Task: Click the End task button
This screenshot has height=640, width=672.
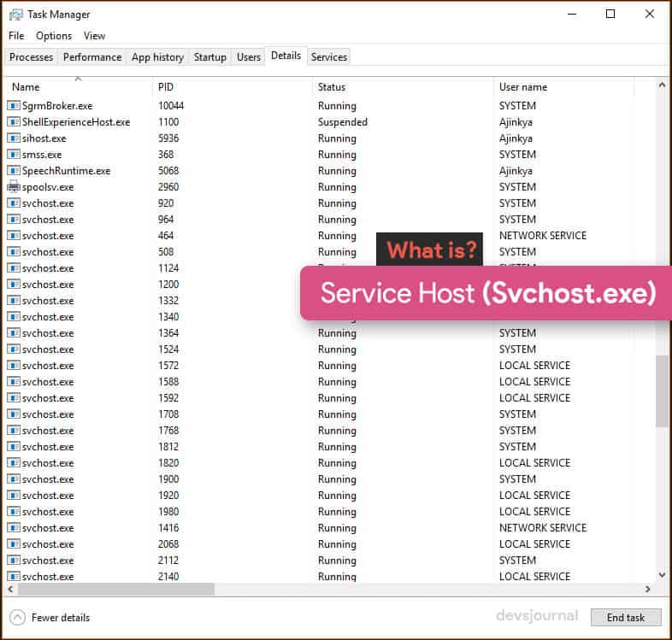Action: (x=626, y=617)
